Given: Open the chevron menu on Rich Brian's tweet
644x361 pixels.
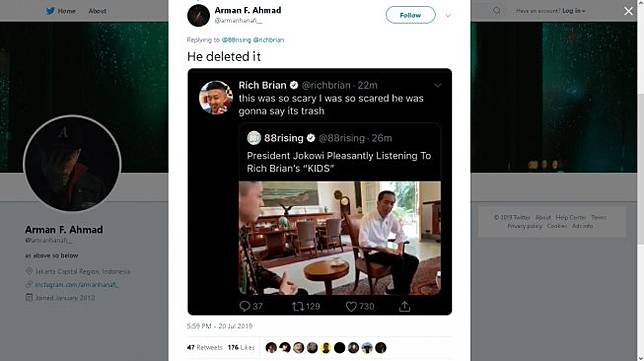Looking at the screenshot, I should tap(438, 85).
